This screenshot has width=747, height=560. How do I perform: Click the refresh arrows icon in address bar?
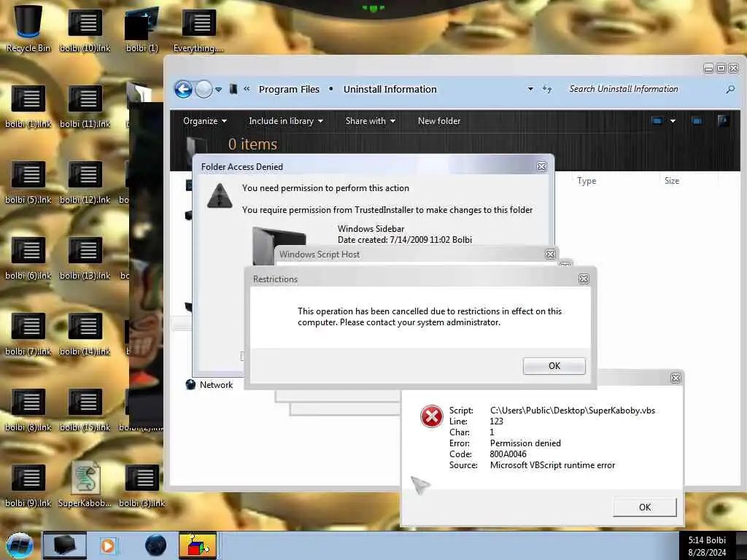click(x=547, y=89)
